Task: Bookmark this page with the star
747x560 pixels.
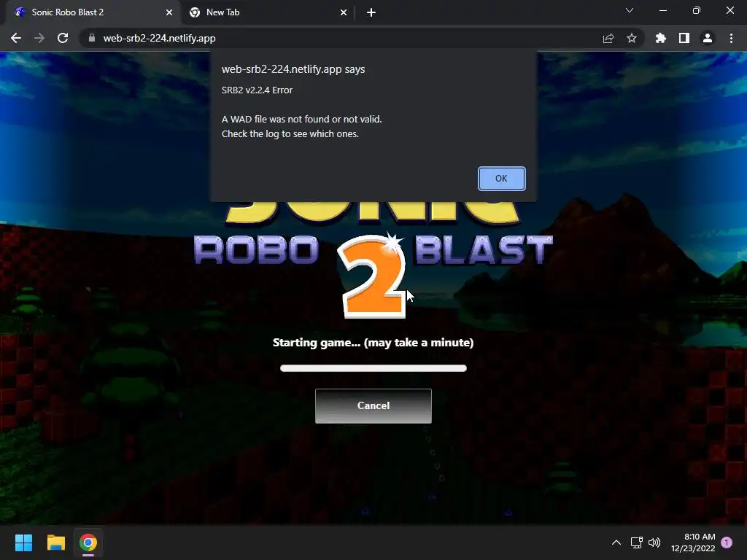Action: (631, 38)
